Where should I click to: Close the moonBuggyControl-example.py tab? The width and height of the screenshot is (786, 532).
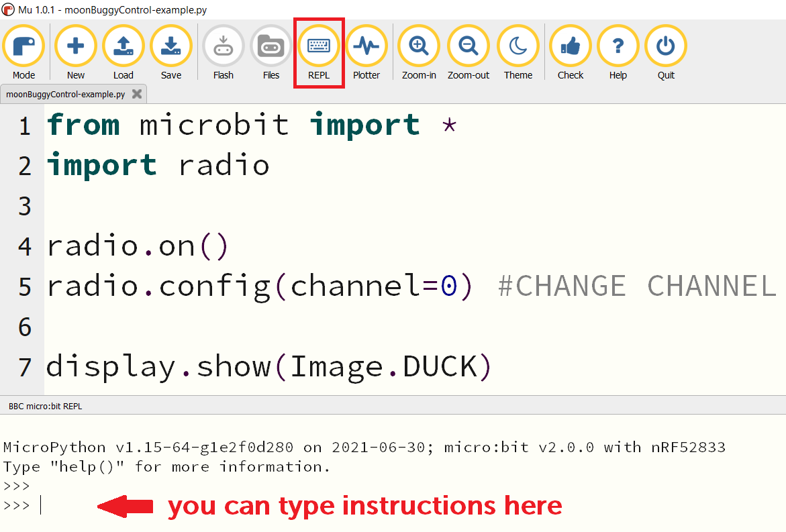click(x=137, y=94)
